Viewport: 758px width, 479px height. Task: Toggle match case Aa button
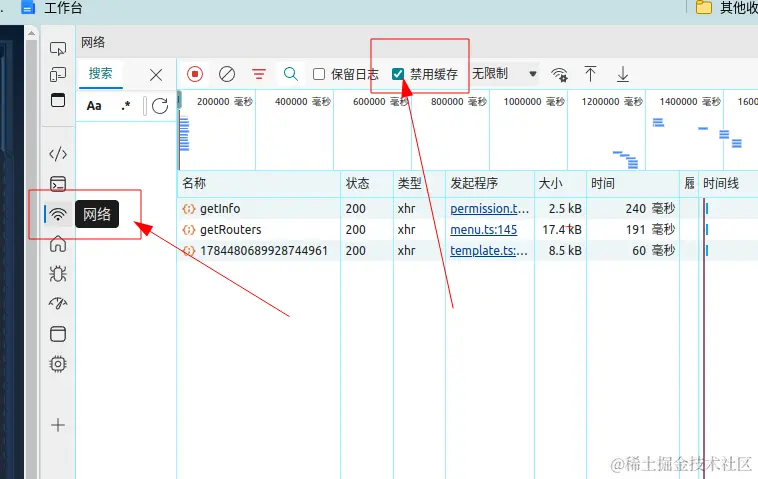(94, 106)
